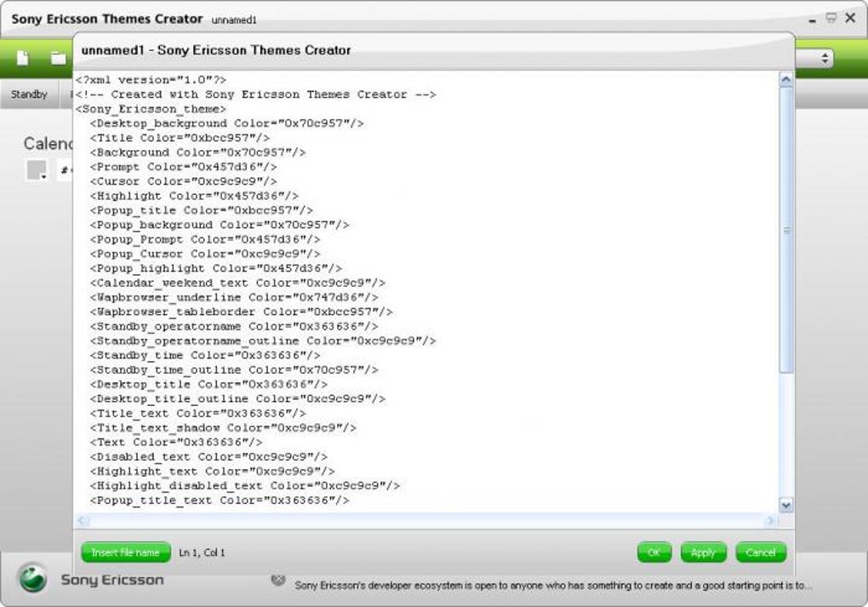Click the Popup_Cursor Color line
Viewport: 868px width, 607px height.
click(x=205, y=254)
